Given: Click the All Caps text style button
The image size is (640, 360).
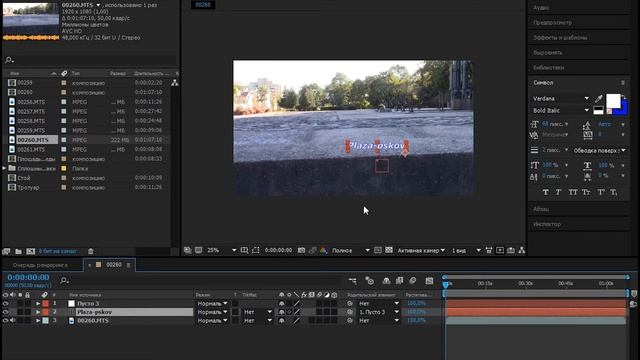Looking at the screenshot, I should [573, 192].
